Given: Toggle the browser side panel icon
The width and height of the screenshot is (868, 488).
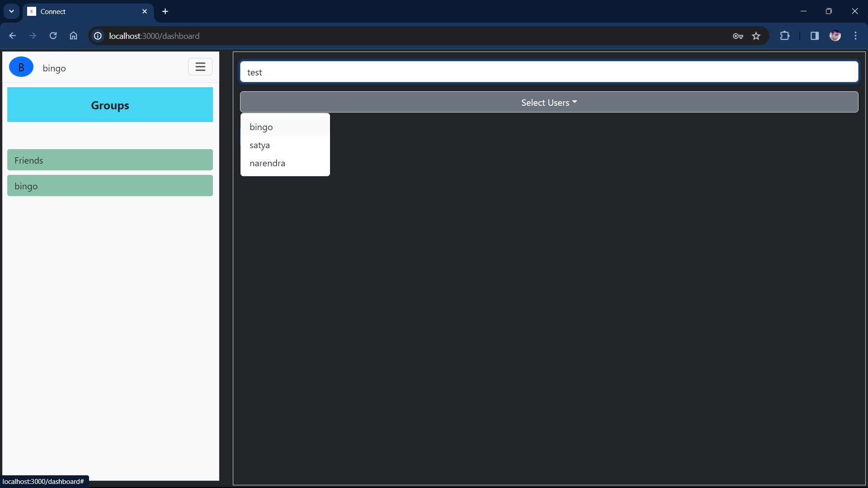Looking at the screenshot, I should pos(814,36).
